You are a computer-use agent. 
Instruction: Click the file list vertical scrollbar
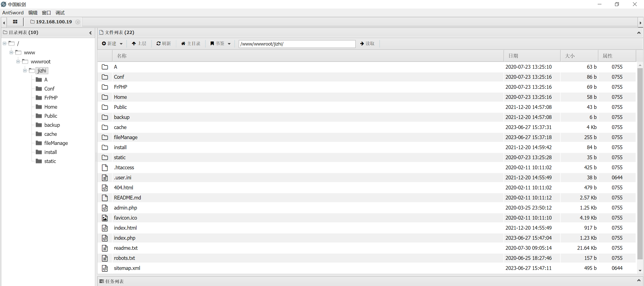(x=640, y=164)
